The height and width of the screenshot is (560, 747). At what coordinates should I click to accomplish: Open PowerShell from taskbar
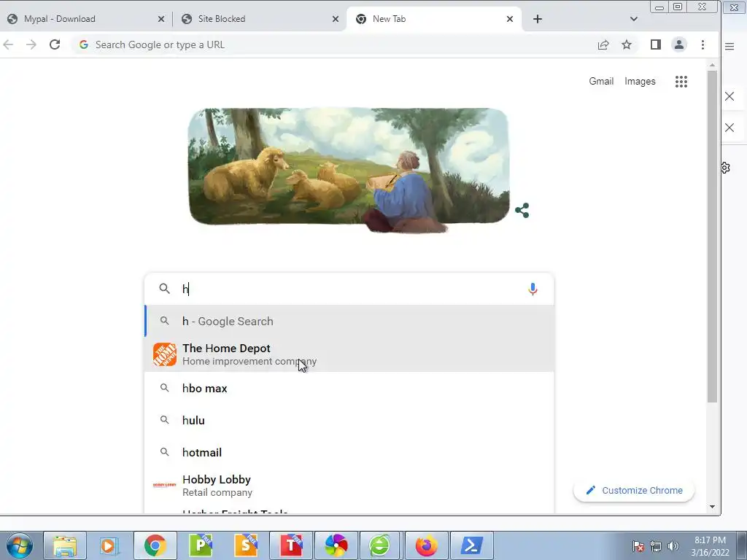tap(472, 545)
